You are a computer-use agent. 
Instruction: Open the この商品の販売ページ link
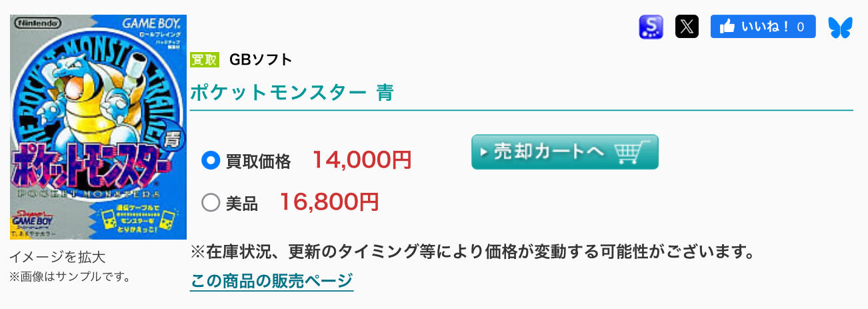pyautogui.click(x=271, y=280)
